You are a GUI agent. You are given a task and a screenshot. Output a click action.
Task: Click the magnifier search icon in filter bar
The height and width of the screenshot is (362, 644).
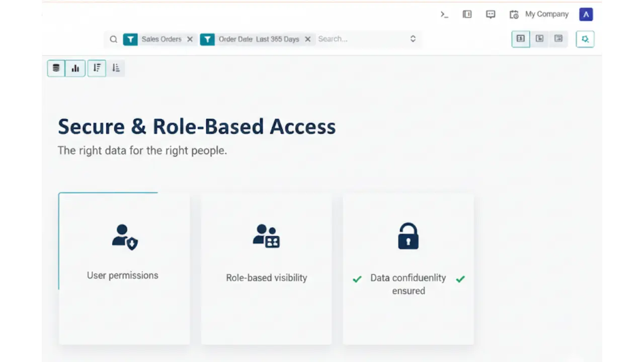(x=114, y=39)
